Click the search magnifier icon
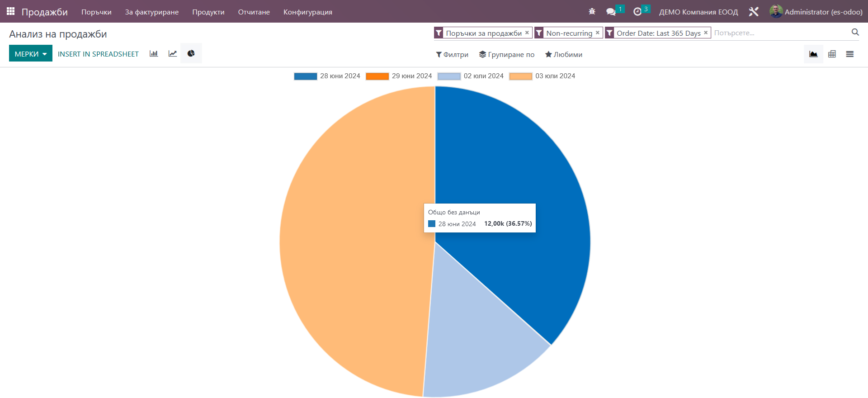Viewport: 868px width, 398px height. click(855, 32)
